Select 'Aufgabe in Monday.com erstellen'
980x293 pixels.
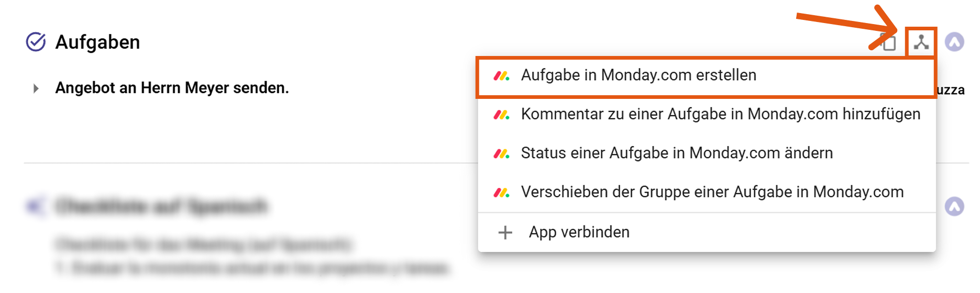tap(638, 75)
